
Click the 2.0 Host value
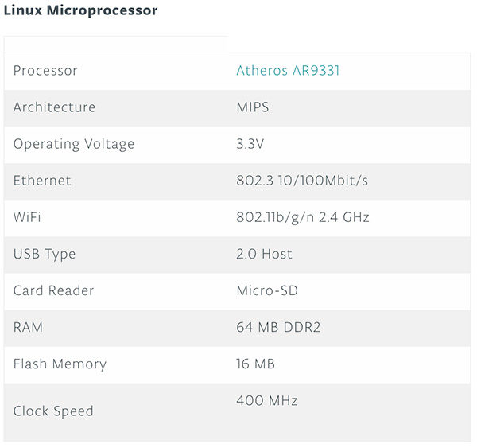pyautogui.click(x=265, y=255)
